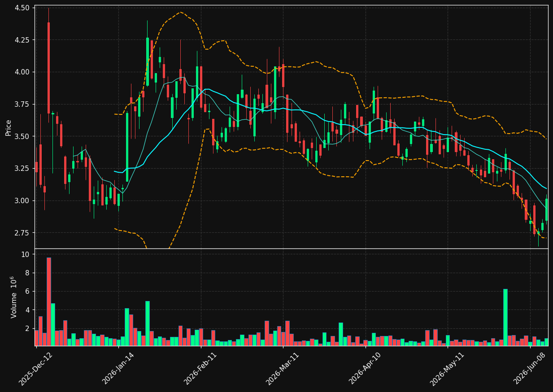Click the 3.75 price axis label
Viewport: 553px width, 392px height.
[22, 105]
